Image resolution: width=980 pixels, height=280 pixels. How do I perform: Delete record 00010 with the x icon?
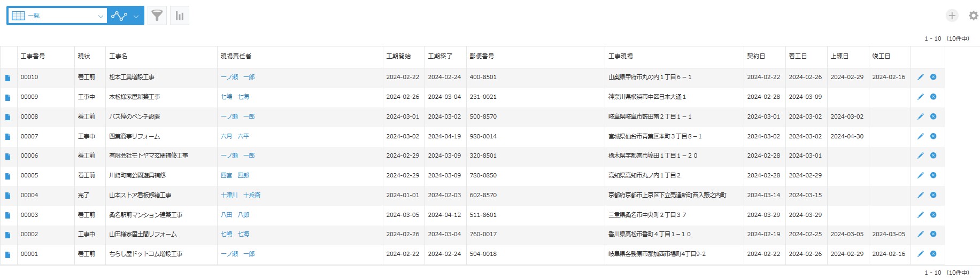pyautogui.click(x=933, y=77)
